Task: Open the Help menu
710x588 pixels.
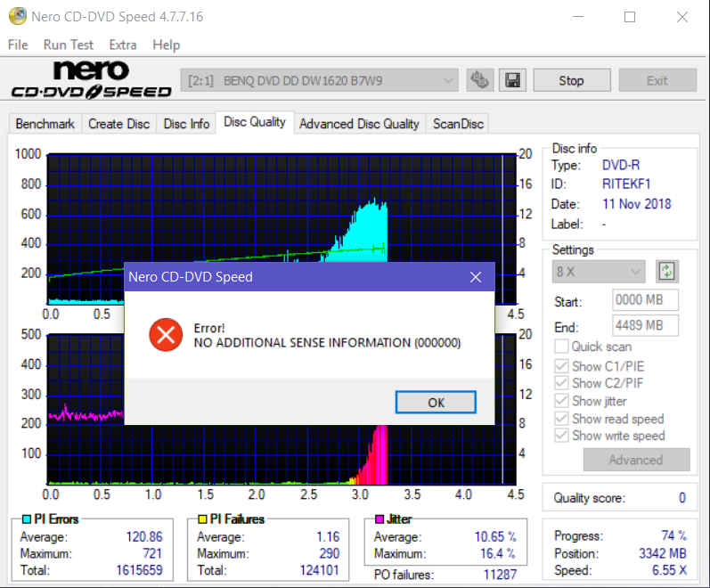Action: point(167,45)
